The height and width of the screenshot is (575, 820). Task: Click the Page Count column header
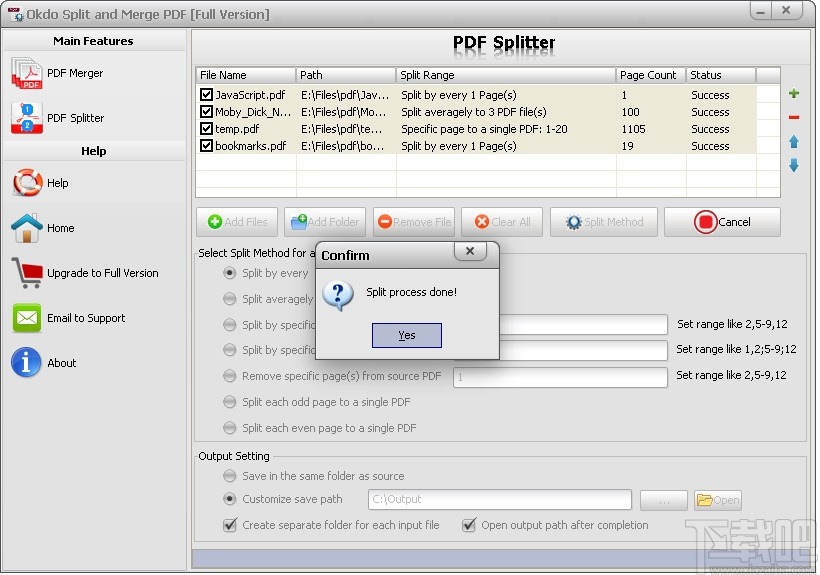(x=651, y=75)
